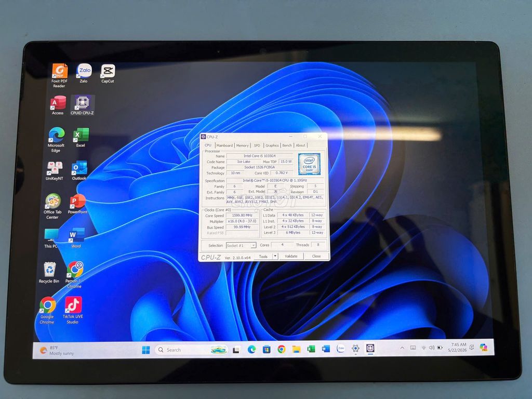This screenshot has width=532, height=399.
Task: Open the notification bell icon
Action: tap(472, 347)
